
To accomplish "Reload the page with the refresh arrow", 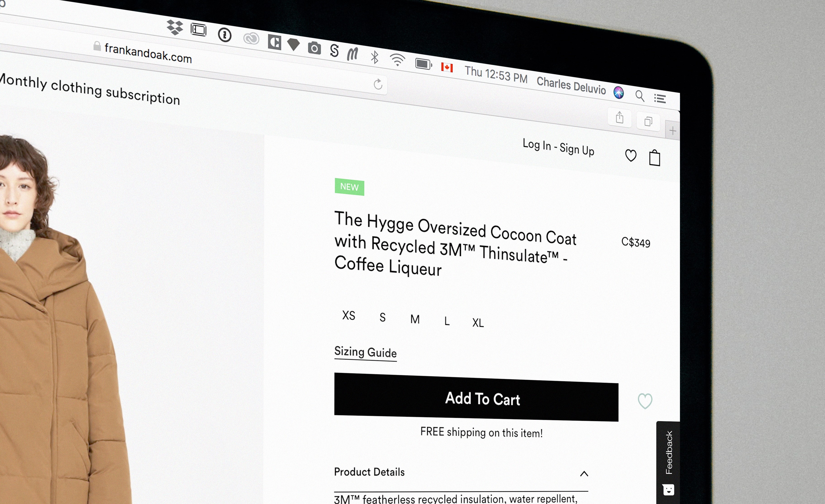I will [x=378, y=84].
